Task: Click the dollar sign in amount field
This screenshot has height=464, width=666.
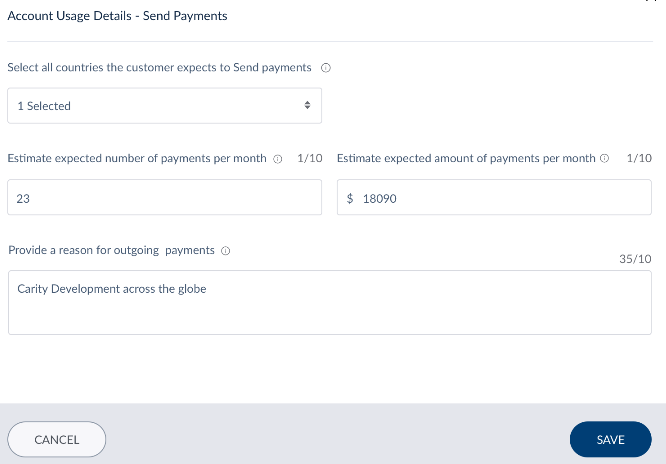Action: point(350,199)
